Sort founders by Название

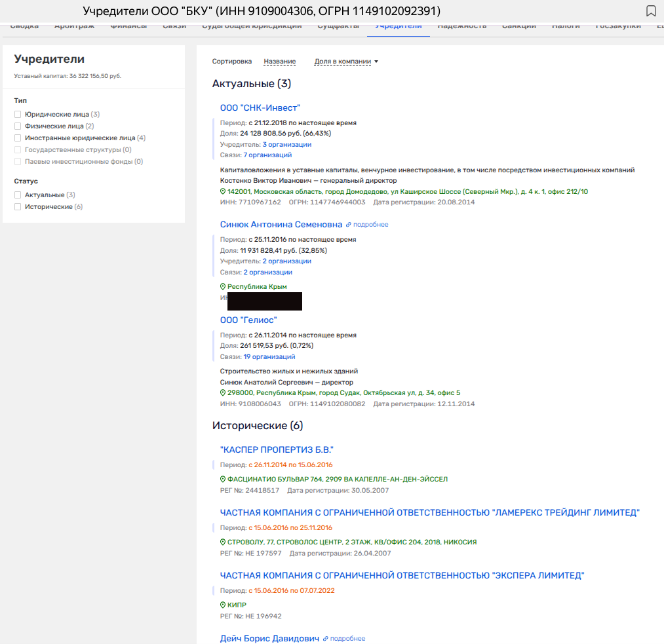(x=279, y=62)
